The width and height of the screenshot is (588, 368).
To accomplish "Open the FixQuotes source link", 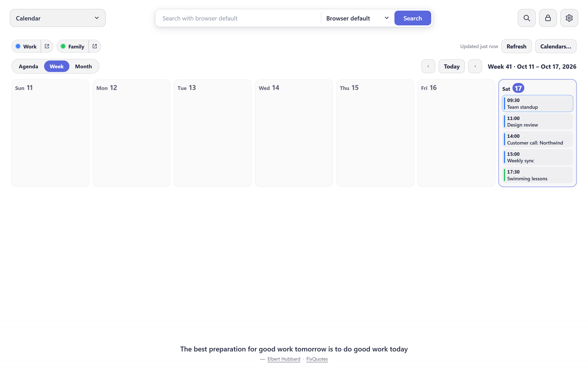I will pos(317,359).
